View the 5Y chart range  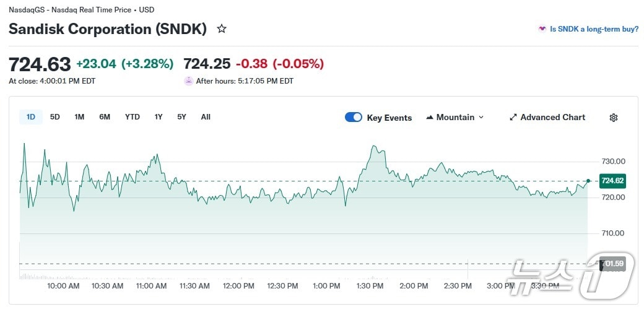point(181,117)
